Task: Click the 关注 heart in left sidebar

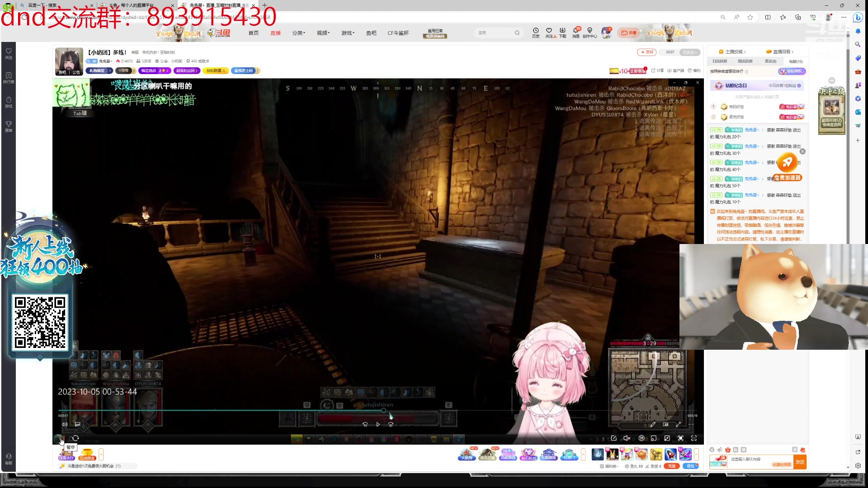Action: (x=9, y=53)
